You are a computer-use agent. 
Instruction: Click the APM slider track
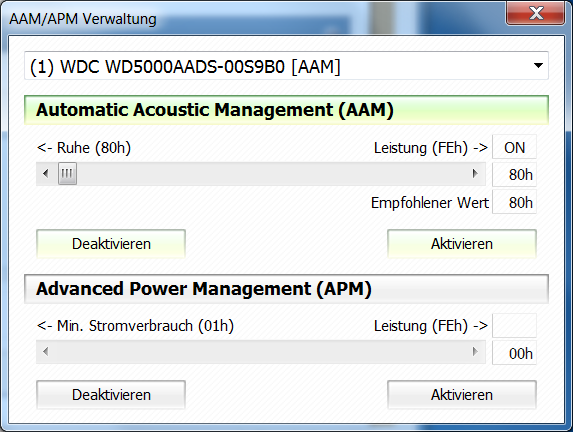coord(261,352)
